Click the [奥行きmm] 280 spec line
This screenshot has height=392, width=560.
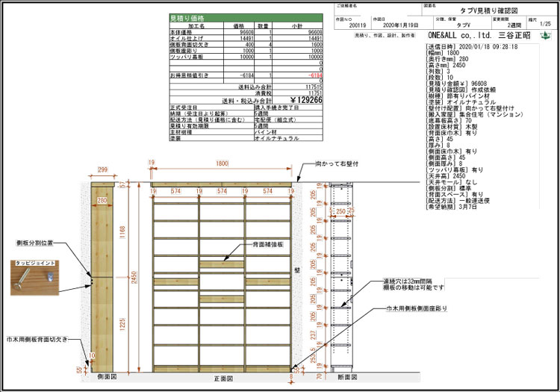(x=447, y=59)
